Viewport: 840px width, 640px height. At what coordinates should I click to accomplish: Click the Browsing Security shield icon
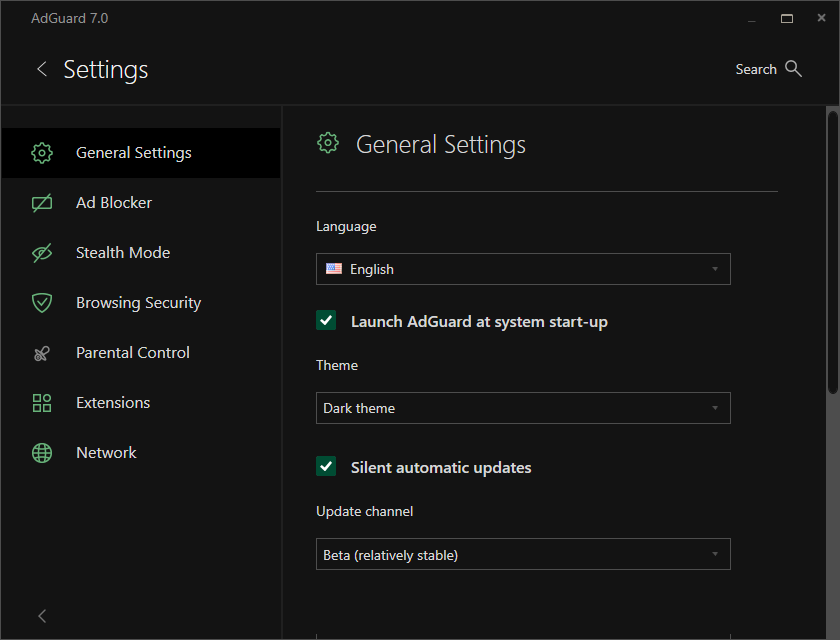coord(42,303)
